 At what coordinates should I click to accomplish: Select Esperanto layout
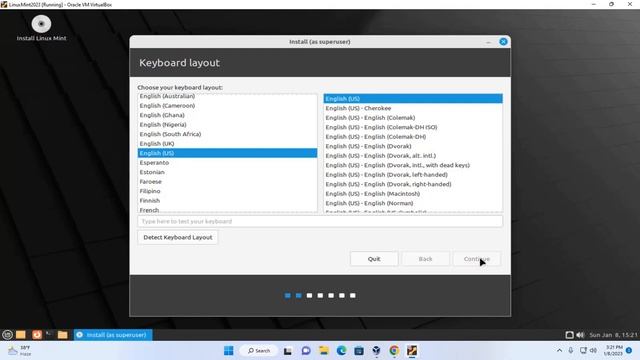[227, 162]
